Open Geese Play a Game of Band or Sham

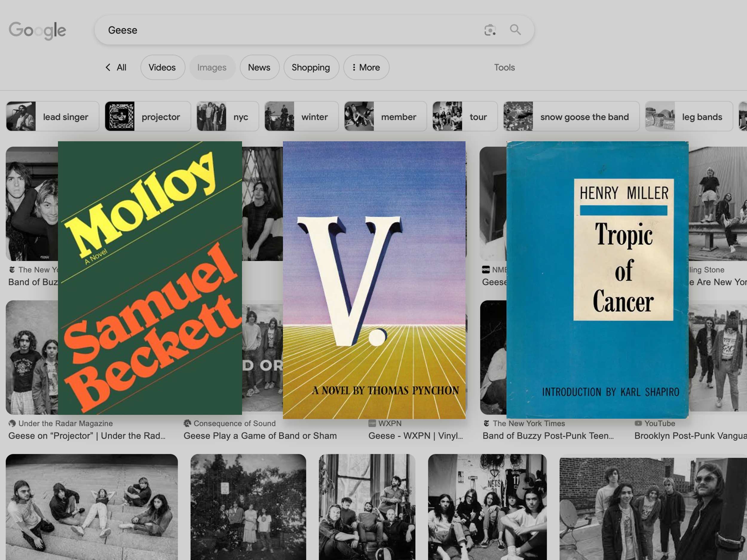tap(260, 436)
